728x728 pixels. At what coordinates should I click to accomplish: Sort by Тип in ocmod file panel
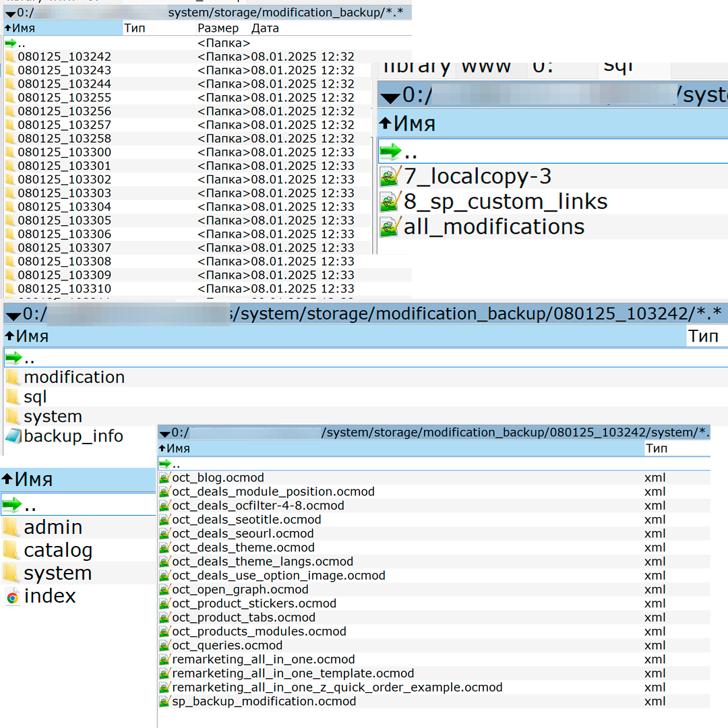point(677,448)
